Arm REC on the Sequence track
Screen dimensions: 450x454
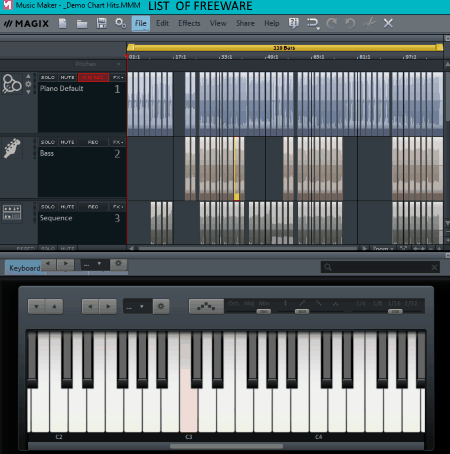(x=93, y=207)
